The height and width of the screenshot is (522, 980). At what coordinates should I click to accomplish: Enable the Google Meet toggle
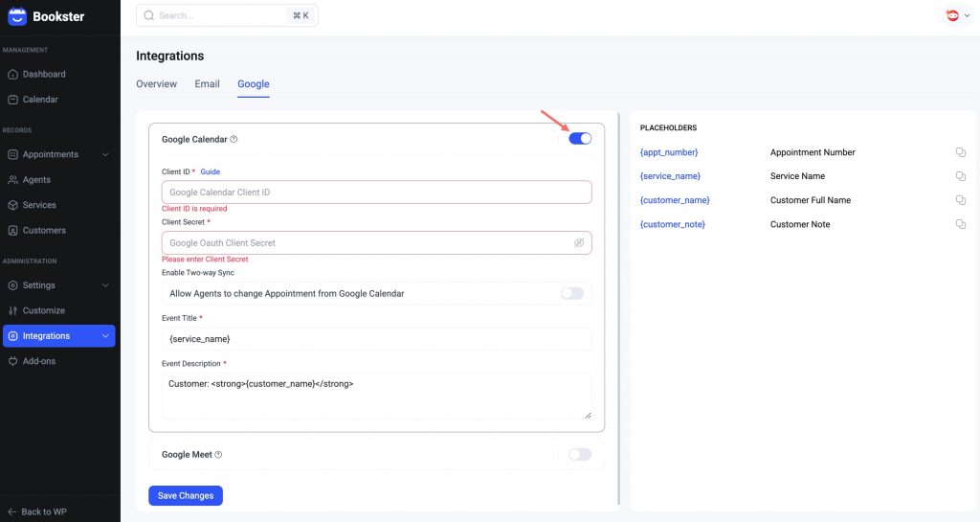pos(580,455)
